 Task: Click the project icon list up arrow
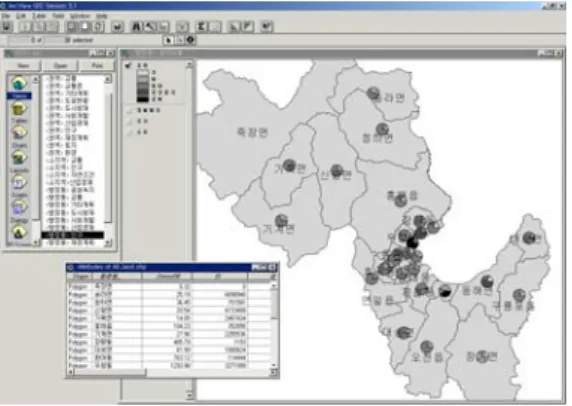pos(35,79)
